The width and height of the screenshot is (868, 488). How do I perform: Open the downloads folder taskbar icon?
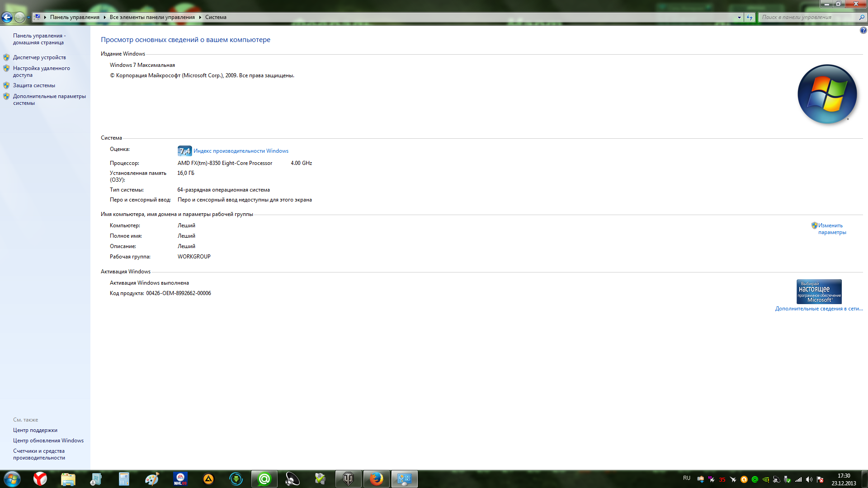tap(96, 479)
